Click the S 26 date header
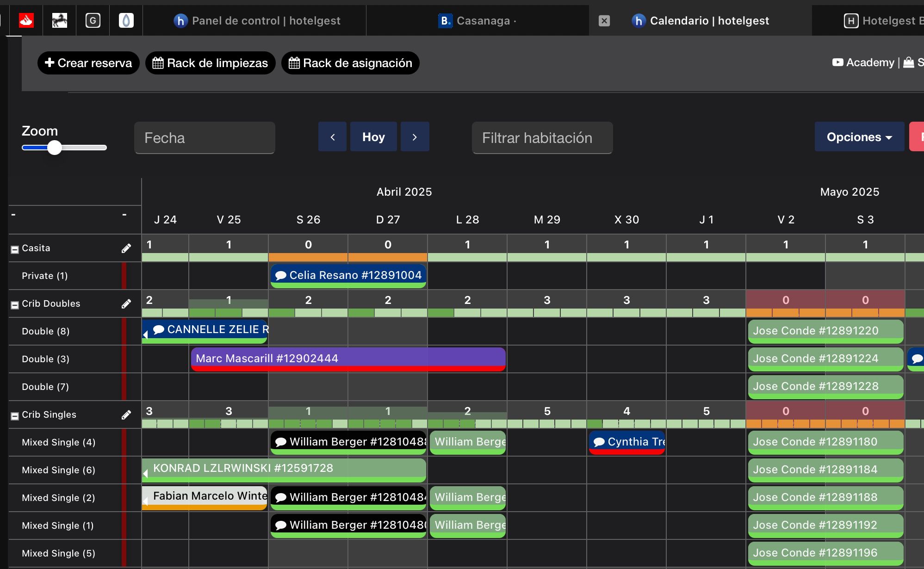Screen dimensions: 924x569 [x=308, y=220]
